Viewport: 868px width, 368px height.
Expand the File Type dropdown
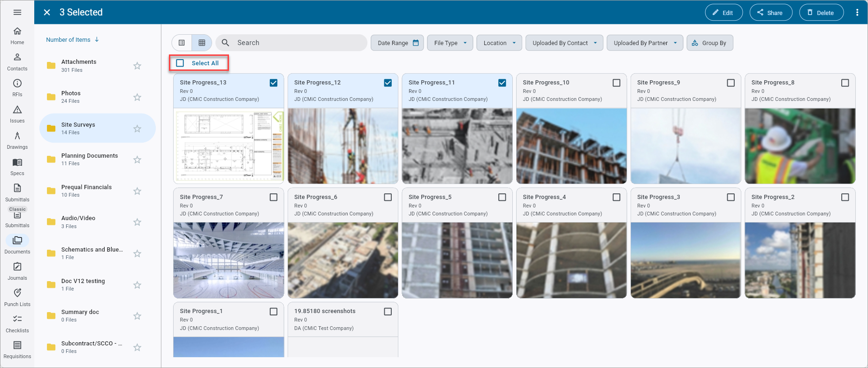pyautogui.click(x=450, y=43)
